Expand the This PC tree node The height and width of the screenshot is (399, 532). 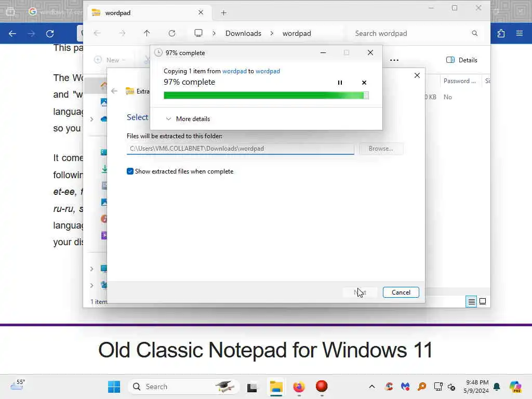coord(91,269)
